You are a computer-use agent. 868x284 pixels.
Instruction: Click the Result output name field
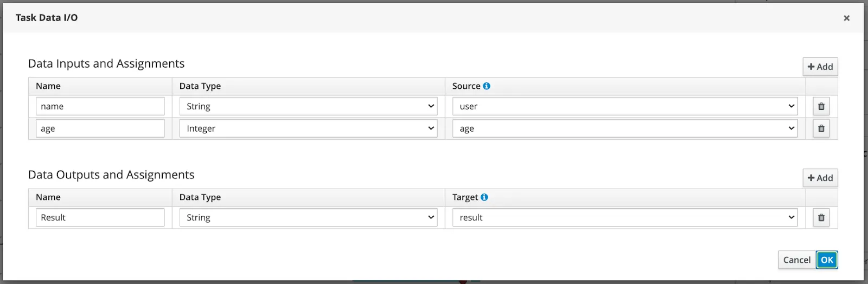pos(100,217)
